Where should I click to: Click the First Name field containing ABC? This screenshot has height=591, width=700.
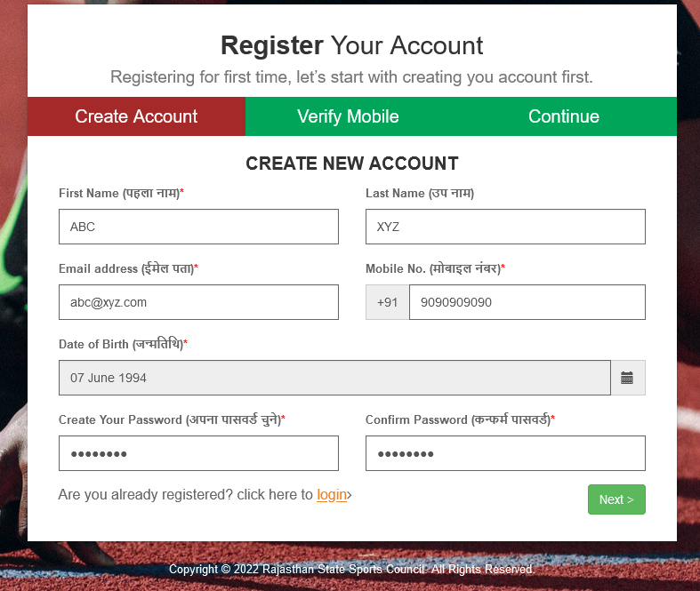click(198, 227)
